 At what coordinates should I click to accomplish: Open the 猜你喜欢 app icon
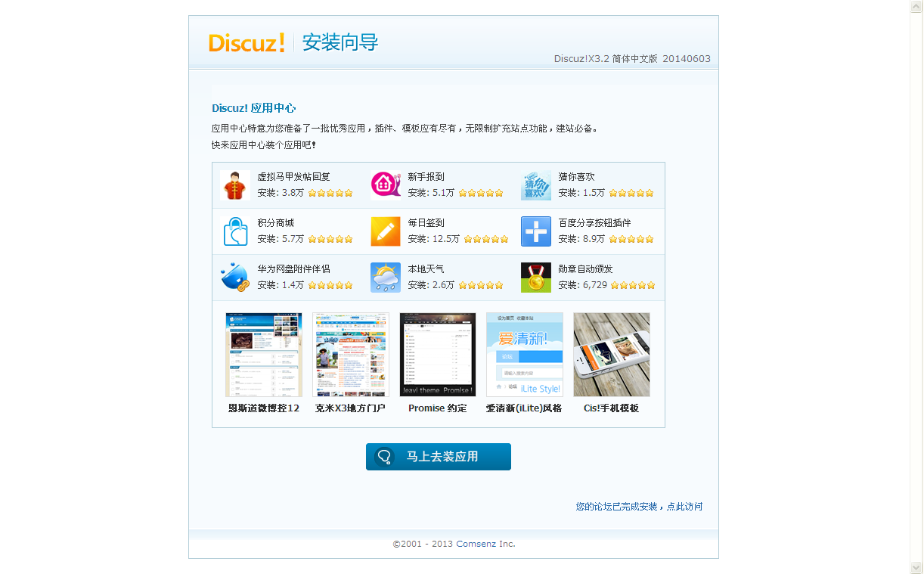coord(535,185)
